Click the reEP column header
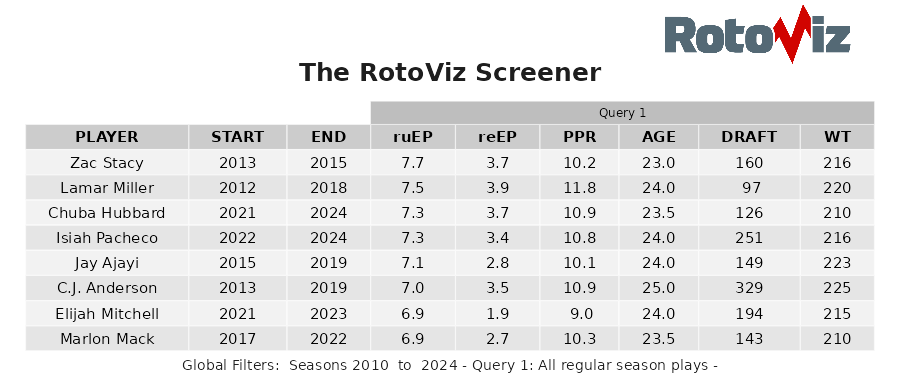The image size is (900, 384). [497, 137]
